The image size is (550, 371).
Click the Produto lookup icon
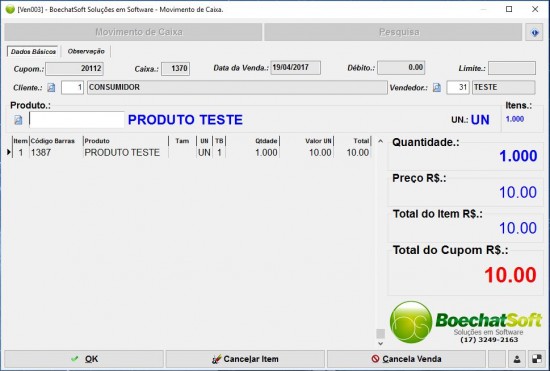[x=18, y=120]
